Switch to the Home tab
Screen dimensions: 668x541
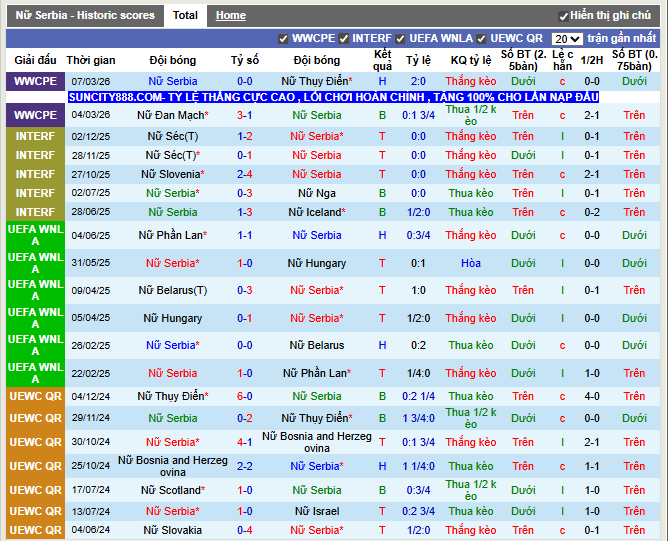pos(231,16)
